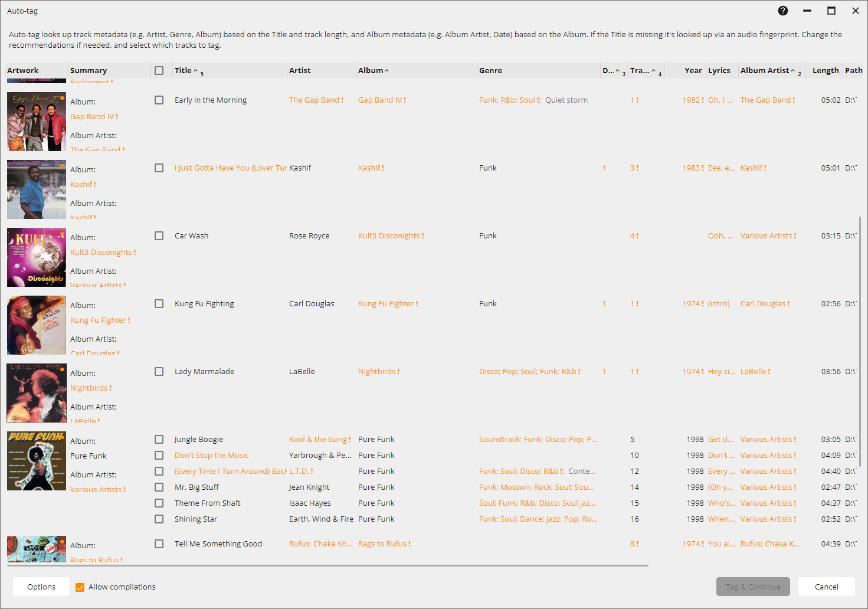This screenshot has width=868, height=609.
Task: Click the Pure Funk album artwork
Action: click(37, 461)
